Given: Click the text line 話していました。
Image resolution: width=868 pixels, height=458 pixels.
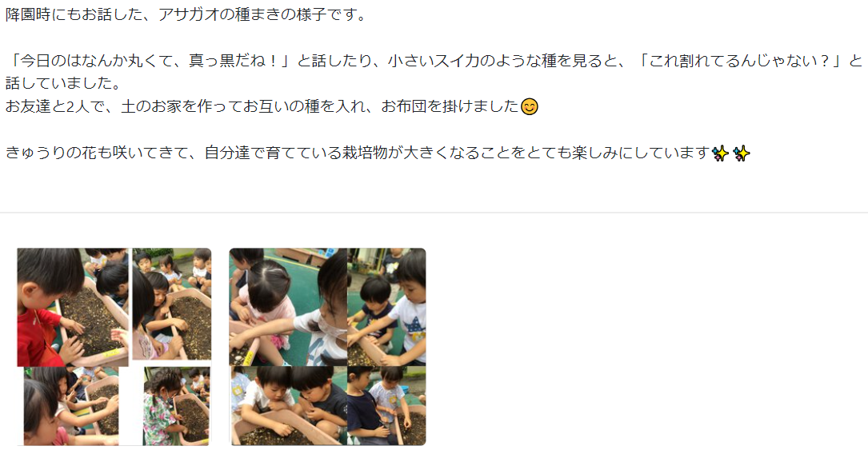Looking at the screenshot, I should [x=64, y=83].
